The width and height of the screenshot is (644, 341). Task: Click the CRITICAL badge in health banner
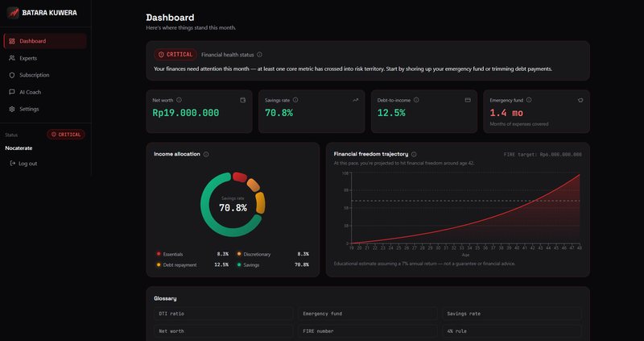[x=175, y=54]
